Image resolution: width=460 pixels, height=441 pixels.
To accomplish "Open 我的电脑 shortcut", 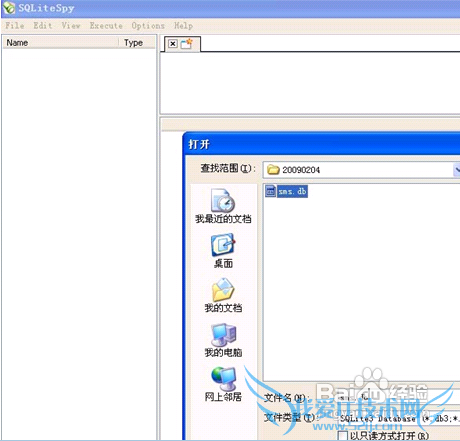I will pyautogui.click(x=223, y=340).
